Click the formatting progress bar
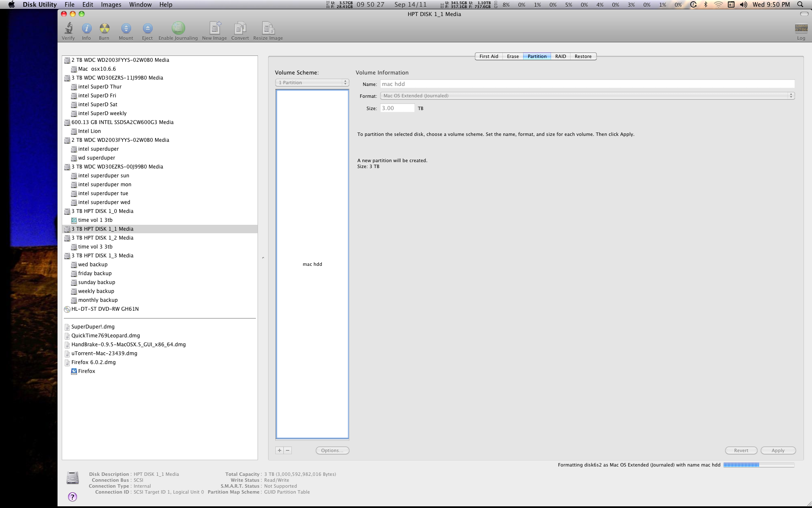This screenshot has height=508, width=812. coord(759,465)
